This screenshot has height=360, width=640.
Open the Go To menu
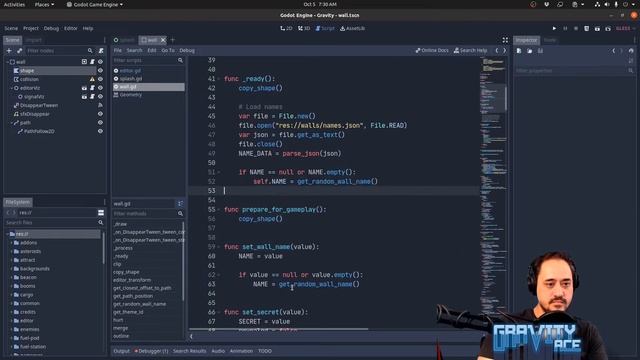click(168, 51)
